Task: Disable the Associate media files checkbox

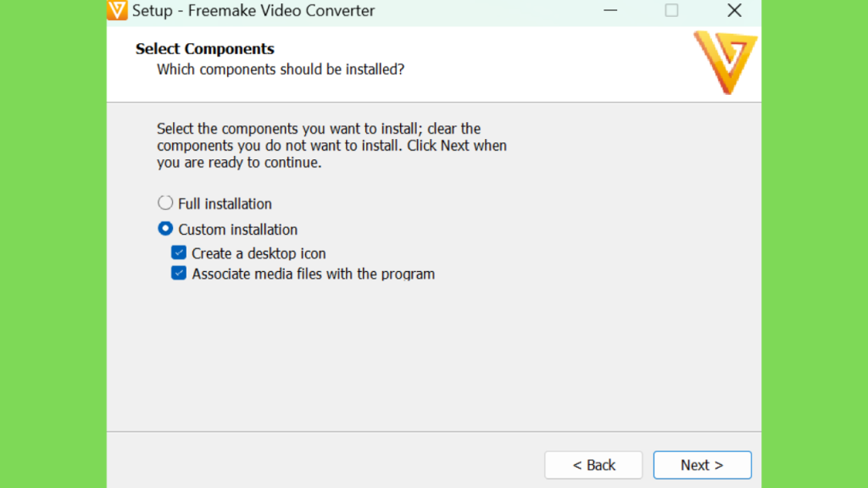Action: [x=178, y=274]
